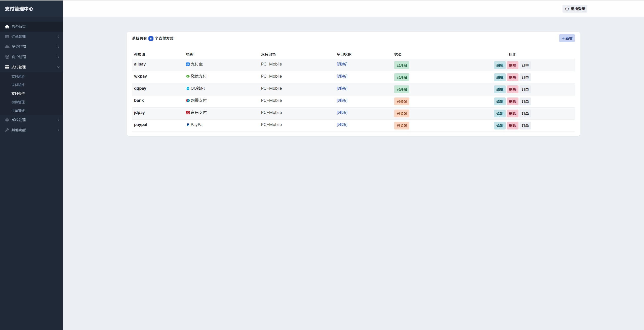Click the PayPal logo icon
The image size is (644, 330).
coord(188,125)
